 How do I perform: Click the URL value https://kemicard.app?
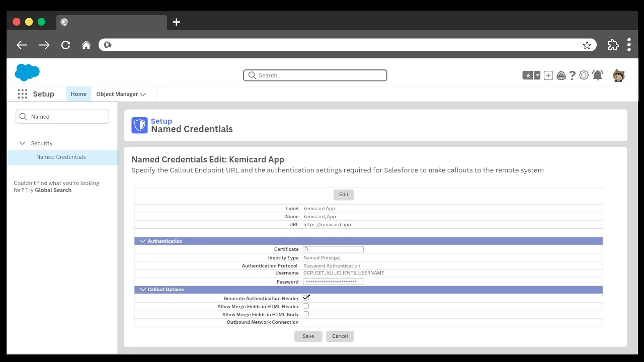[327, 225]
